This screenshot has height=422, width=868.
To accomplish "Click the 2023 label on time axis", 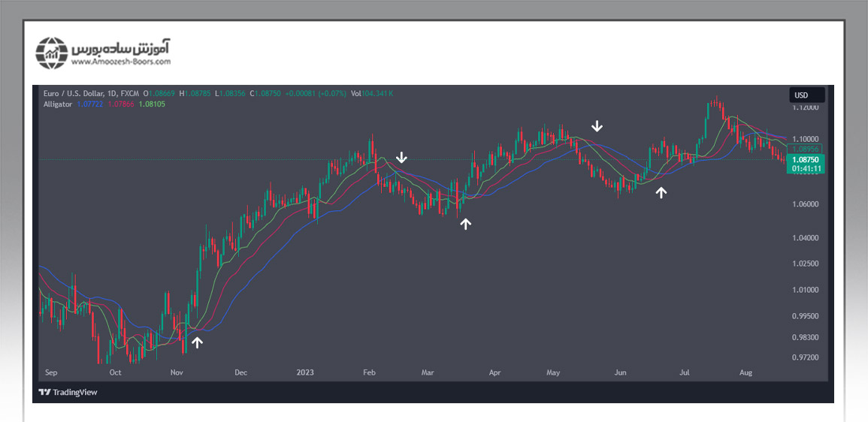I will pos(305,372).
